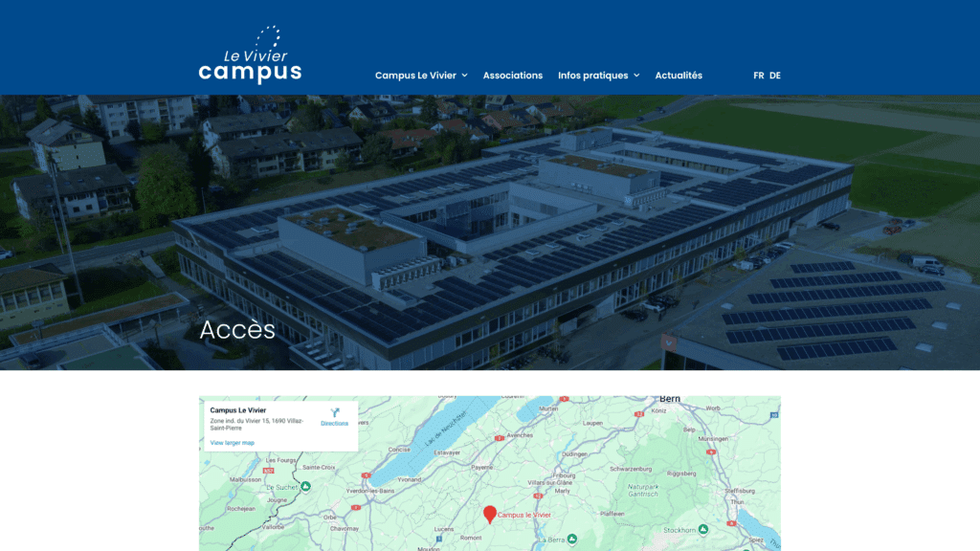Click the Stockhorn peak marker on map
The width and height of the screenshot is (980, 551).
(702, 529)
